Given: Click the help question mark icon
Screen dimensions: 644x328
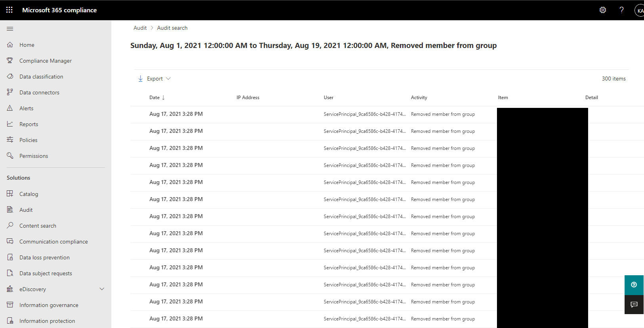Looking at the screenshot, I should pyautogui.click(x=621, y=10).
